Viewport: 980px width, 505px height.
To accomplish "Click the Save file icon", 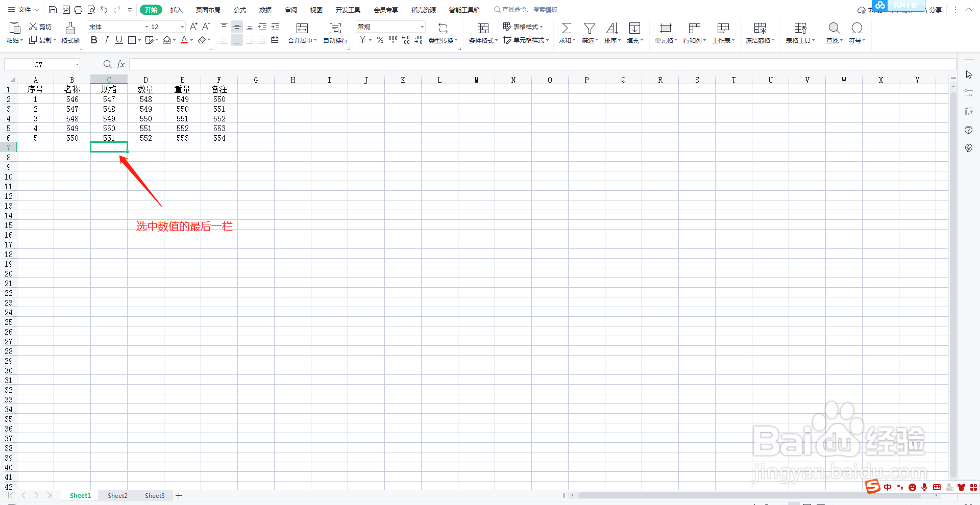I will [x=53, y=10].
